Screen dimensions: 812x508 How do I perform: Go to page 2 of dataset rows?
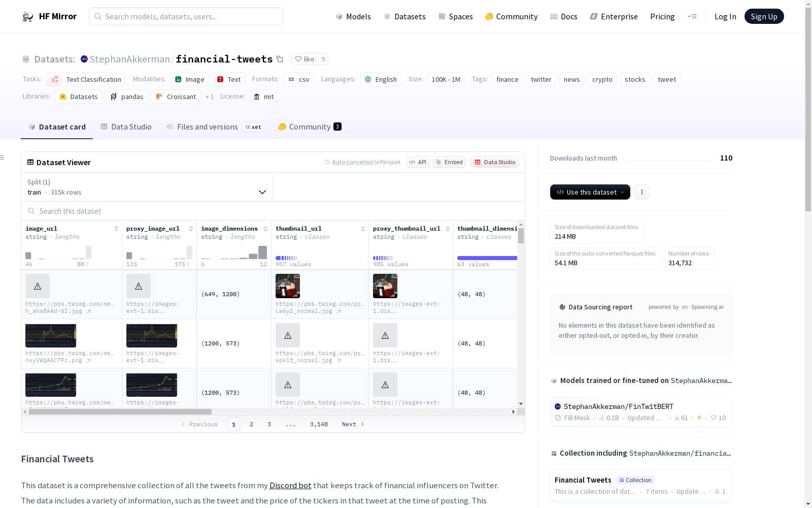point(251,424)
